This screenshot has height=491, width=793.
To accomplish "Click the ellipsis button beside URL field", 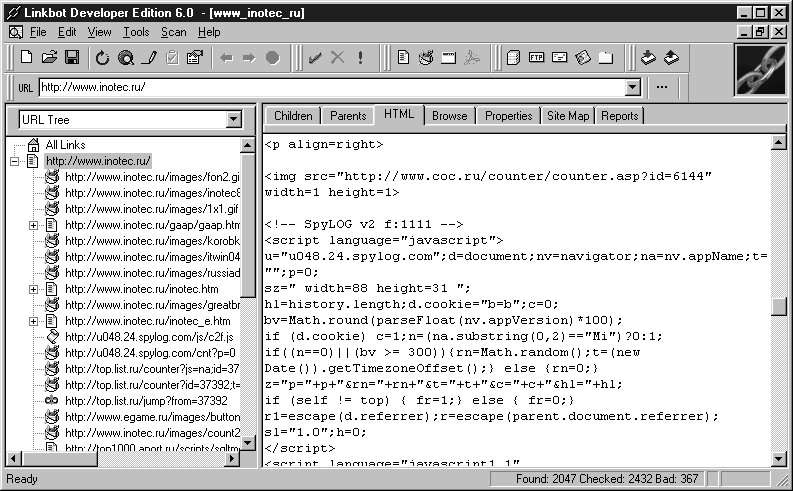I will tap(662, 87).
